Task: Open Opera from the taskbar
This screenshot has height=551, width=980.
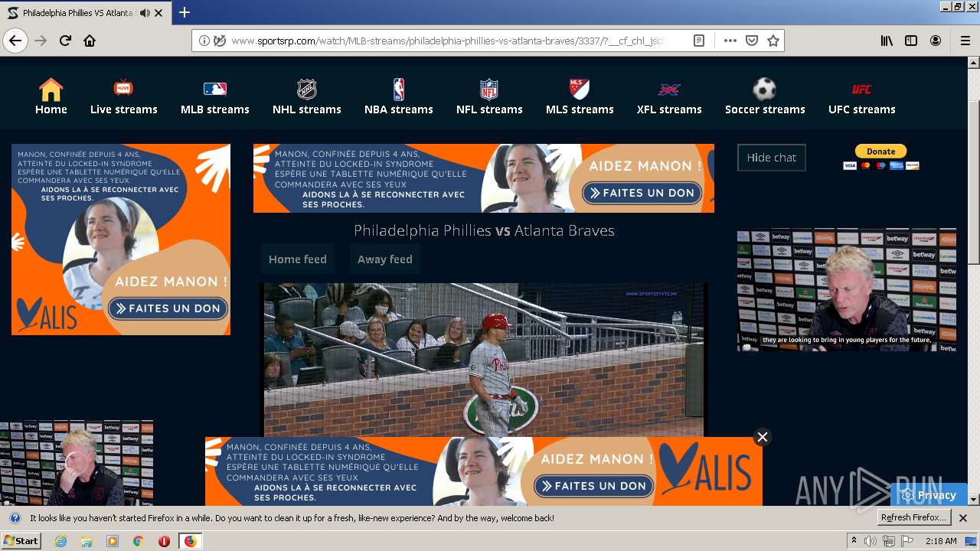Action: pyautogui.click(x=164, y=541)
